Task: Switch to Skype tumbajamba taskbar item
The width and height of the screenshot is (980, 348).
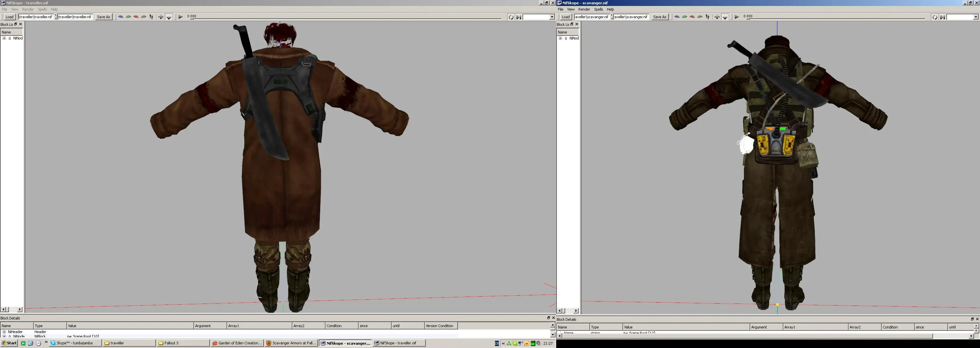Action: (76, 343)
